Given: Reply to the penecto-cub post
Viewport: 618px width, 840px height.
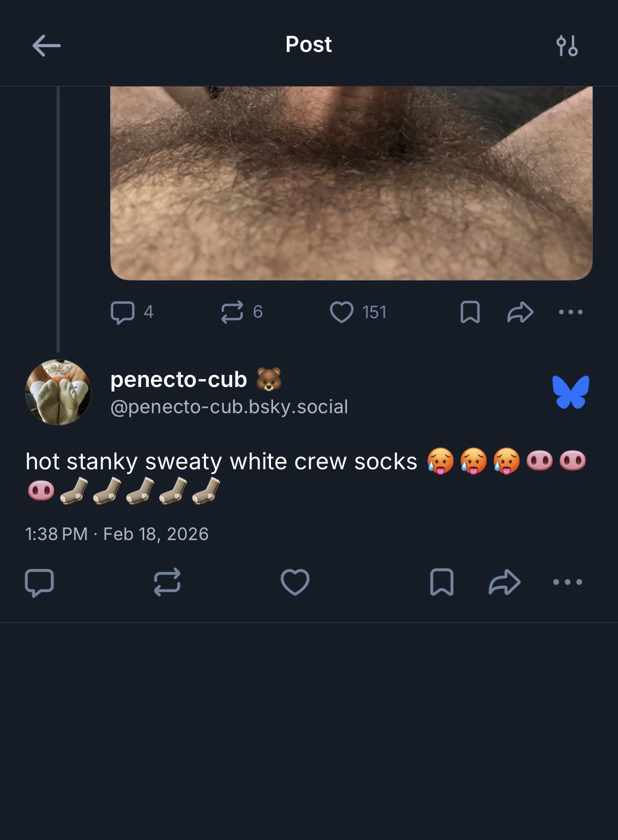Looking at the screenshot, I should pos(39,582).
